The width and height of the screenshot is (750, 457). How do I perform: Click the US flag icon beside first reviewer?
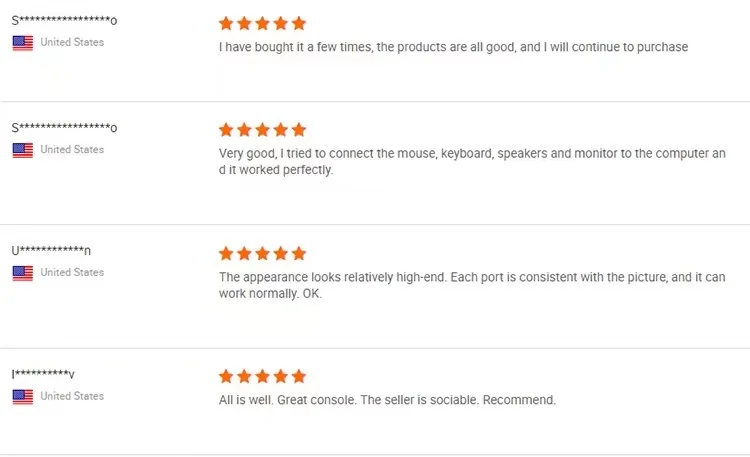(x=22, y=43)
